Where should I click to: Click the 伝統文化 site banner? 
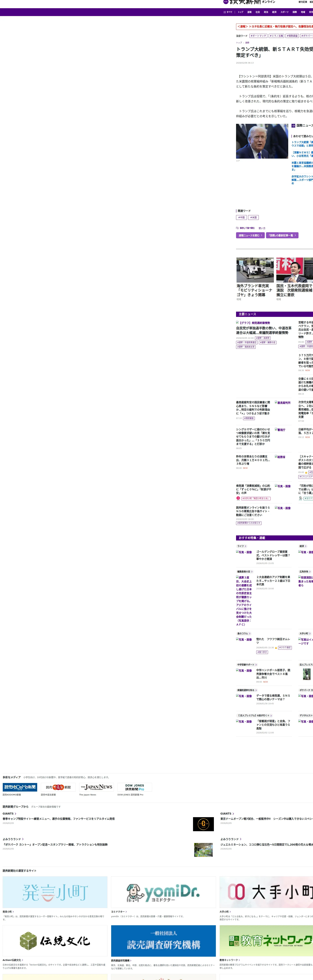point(55,941)
